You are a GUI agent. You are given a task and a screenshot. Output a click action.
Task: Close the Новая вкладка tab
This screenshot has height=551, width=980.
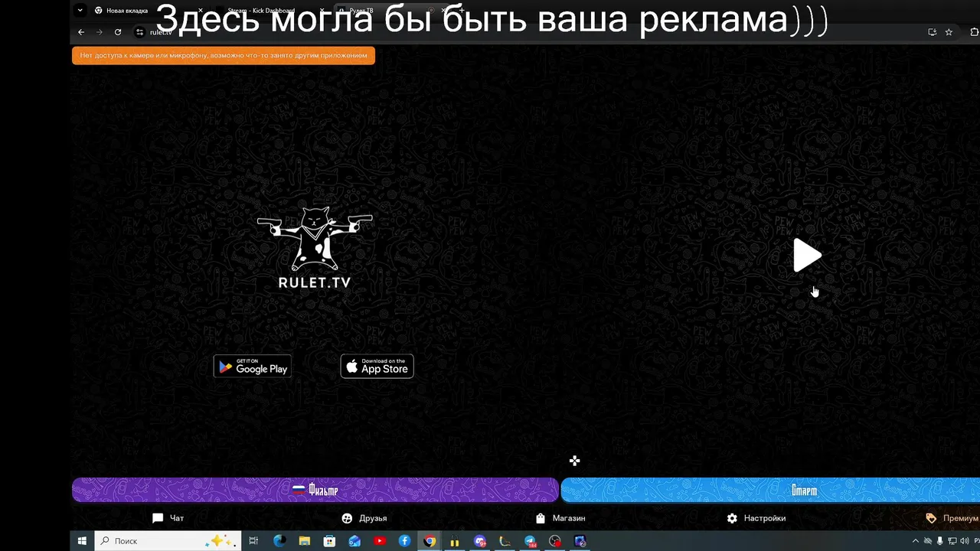click(201, 11)
